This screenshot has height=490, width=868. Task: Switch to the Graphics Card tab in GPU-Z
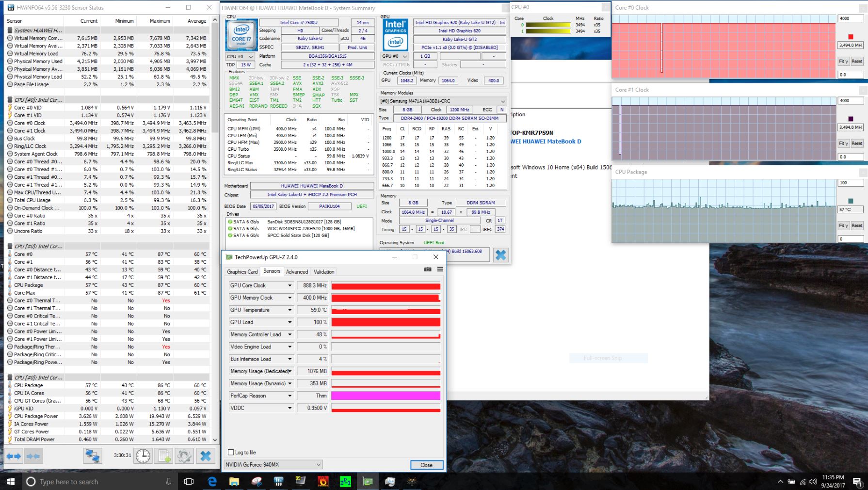(242, 272)
